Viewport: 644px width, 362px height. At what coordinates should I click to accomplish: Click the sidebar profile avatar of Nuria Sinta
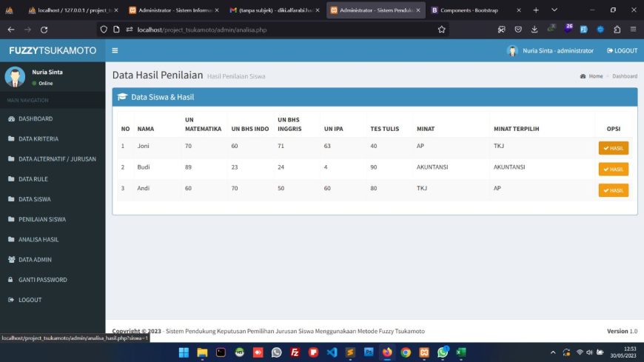point(16,77)
